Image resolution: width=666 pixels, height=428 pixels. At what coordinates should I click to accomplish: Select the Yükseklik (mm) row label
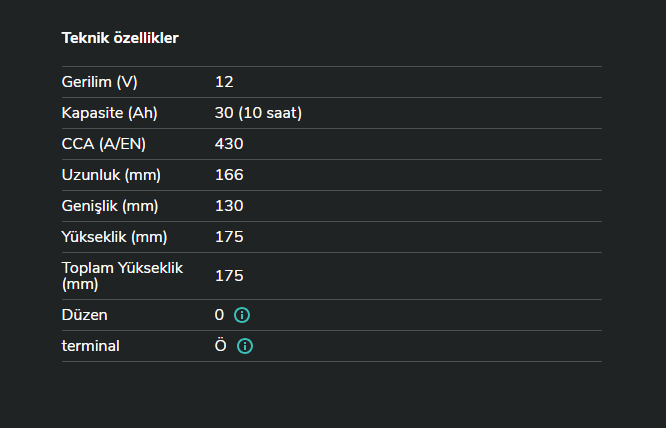(x=114, y=237)
